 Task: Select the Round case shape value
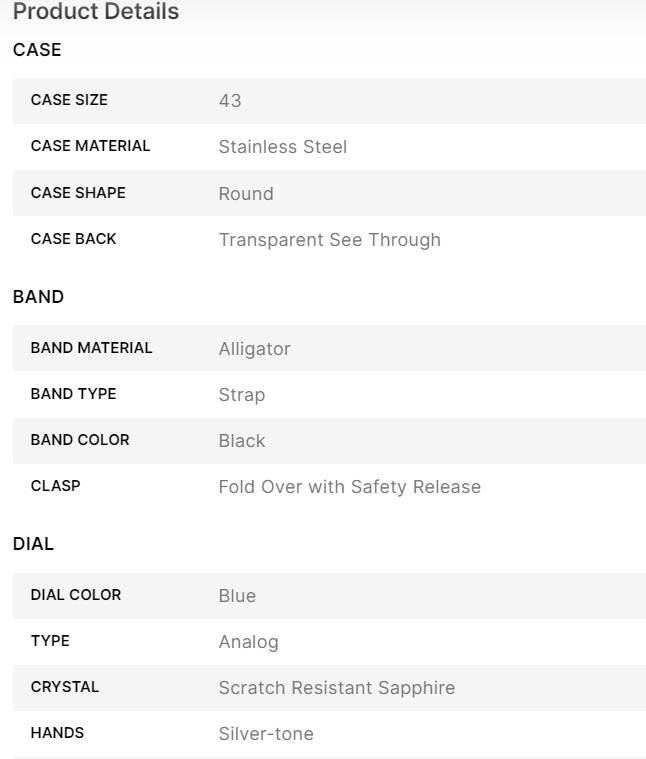(x=246, y=194)
